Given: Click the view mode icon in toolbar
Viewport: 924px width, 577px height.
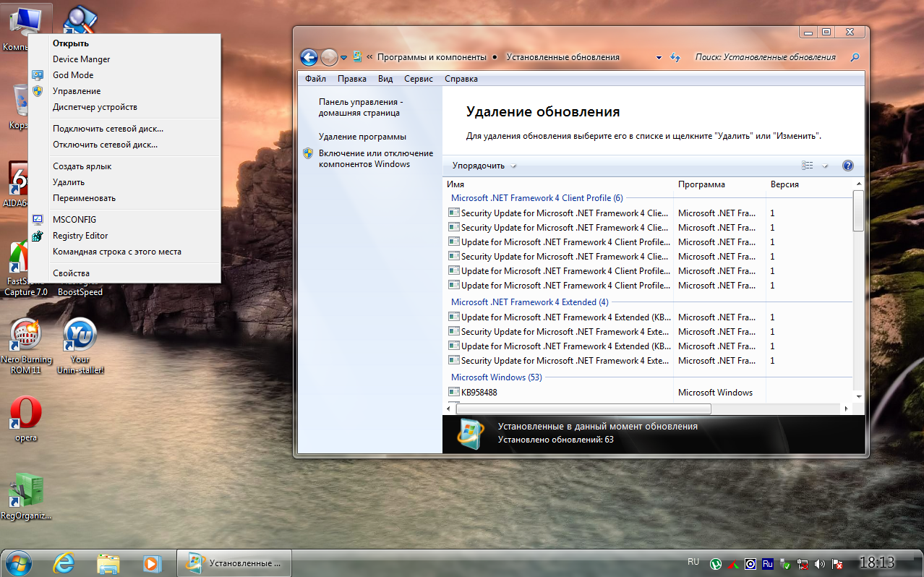Looking at the screenshot, I should pos(808,166).
